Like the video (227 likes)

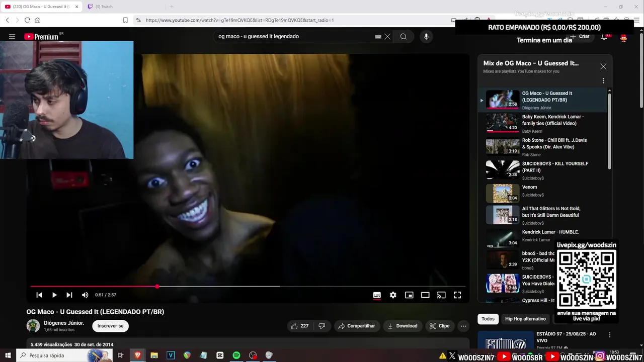299,326
